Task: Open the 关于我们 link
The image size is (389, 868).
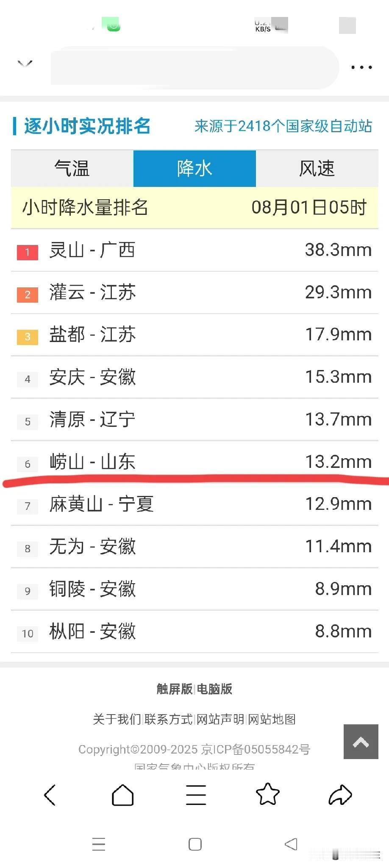Action: coord(117,719)
